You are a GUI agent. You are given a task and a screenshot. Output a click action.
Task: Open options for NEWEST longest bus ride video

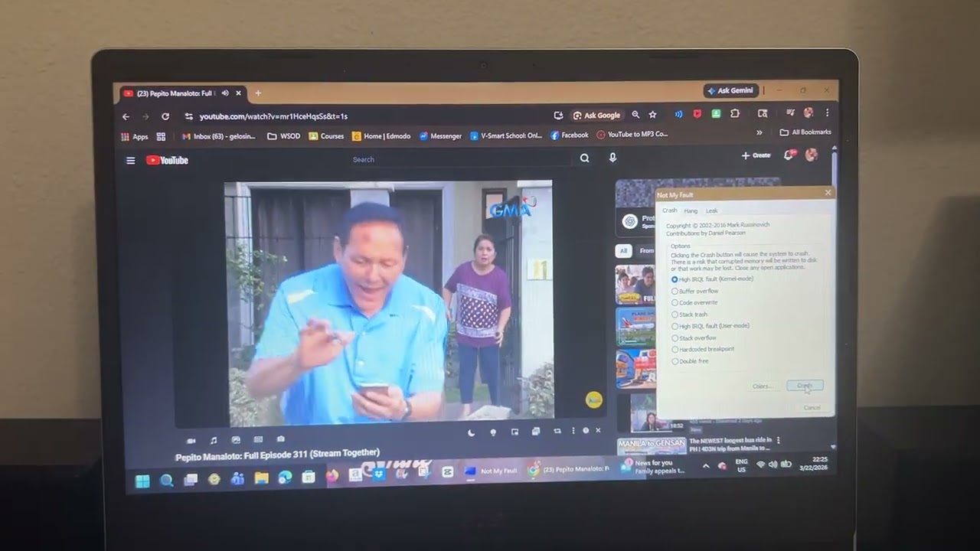click(x=778, y=441)
